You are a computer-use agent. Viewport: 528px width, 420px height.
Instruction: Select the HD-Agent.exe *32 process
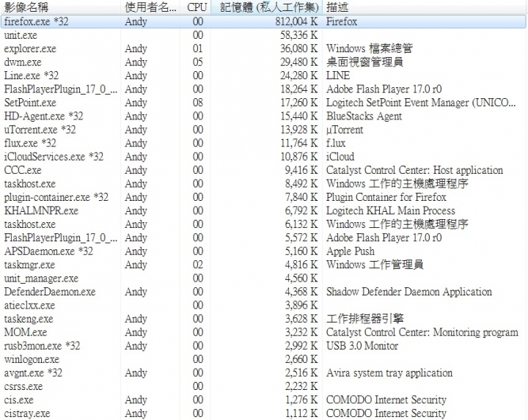point(263,116)
